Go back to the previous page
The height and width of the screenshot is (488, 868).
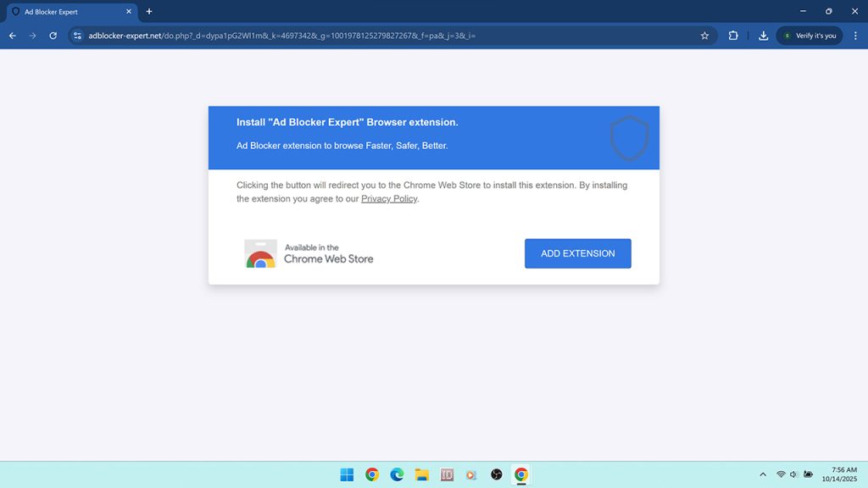pos(13,36)
